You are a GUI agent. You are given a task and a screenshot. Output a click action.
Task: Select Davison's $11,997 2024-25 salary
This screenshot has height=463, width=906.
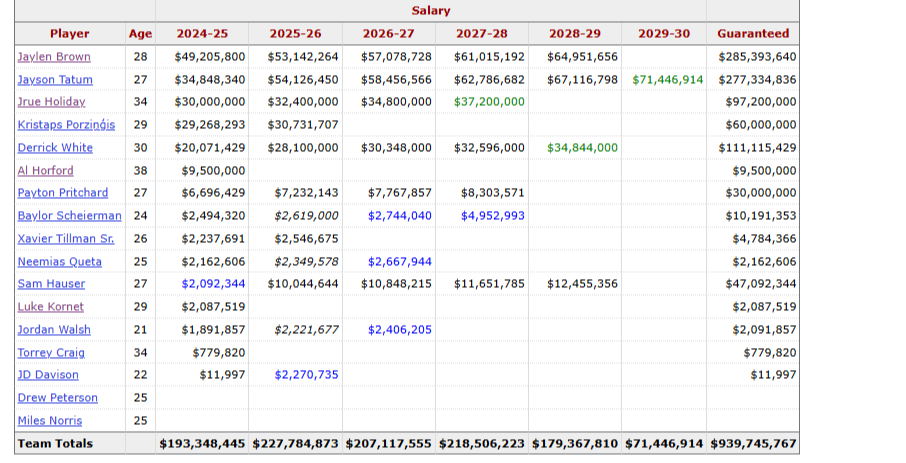(222, 375)
